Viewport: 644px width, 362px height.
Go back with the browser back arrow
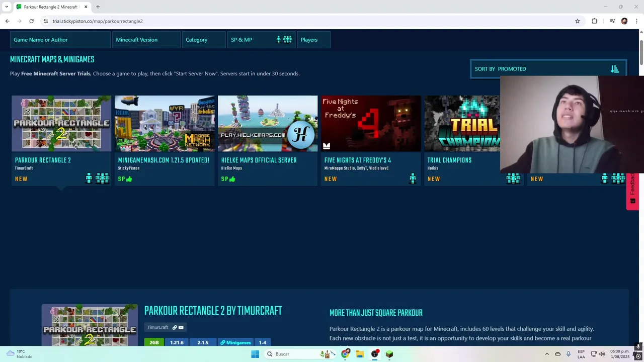pos(7,21)
